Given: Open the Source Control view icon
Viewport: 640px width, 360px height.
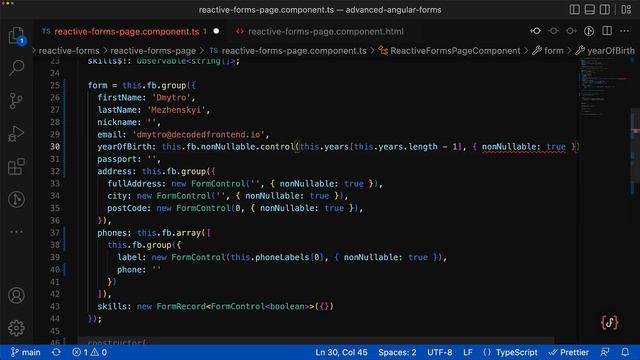Looking at the screenshot, I should pos(16,100).
